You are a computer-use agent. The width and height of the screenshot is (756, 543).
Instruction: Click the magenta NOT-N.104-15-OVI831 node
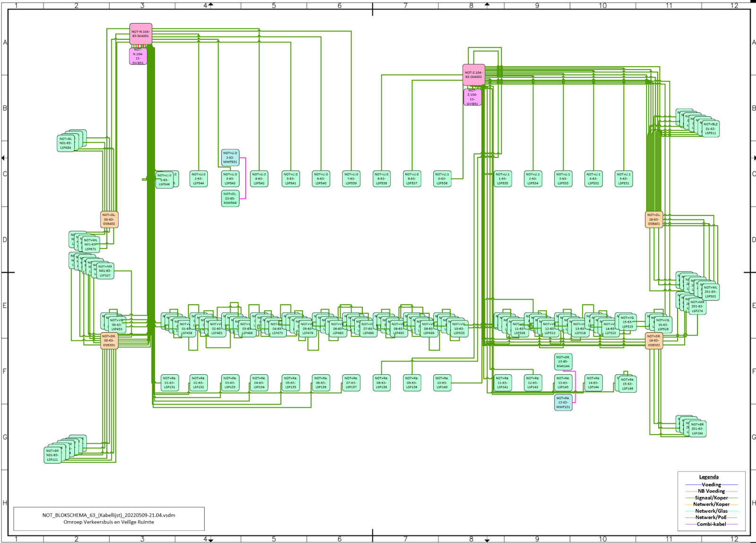tap(138, 57)
